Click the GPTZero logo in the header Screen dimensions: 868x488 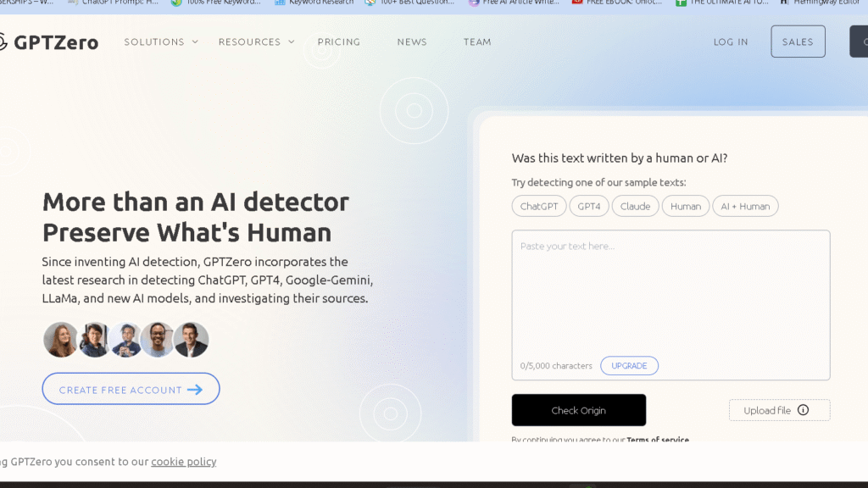pyautogui.click(x=49, y=42)
